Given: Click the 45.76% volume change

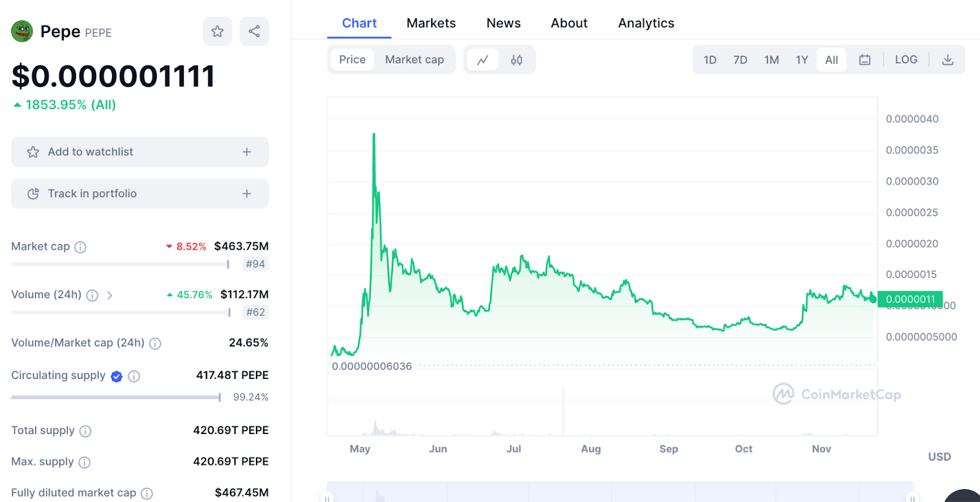Looking at the screenshot, I should pos(190,295).
